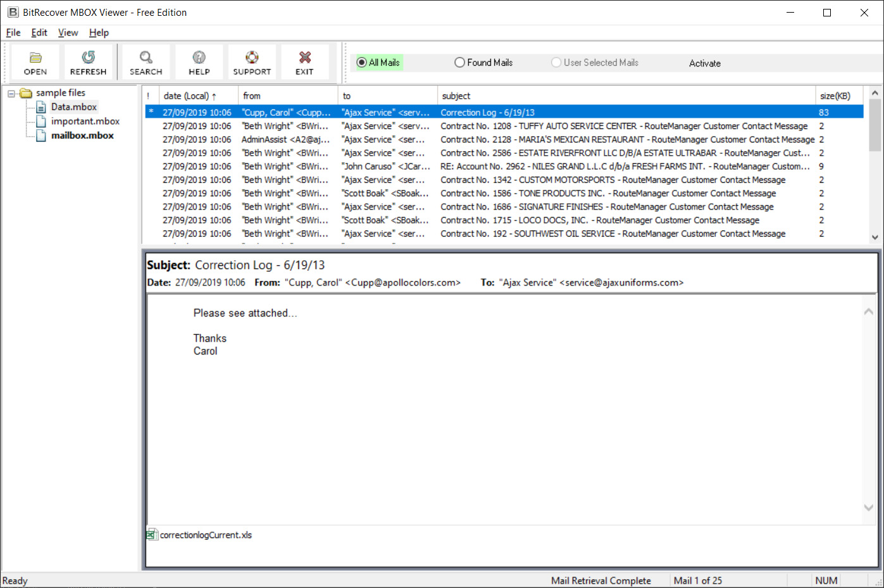Select the Found Mails radio button
Viewport: 884px width, 588px height.
click(459, 63)
